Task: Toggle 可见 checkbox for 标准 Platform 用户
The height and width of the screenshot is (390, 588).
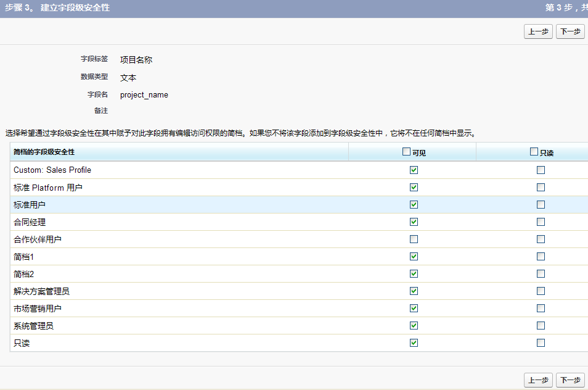Action: pyautogui.click(x=414, y=188)
